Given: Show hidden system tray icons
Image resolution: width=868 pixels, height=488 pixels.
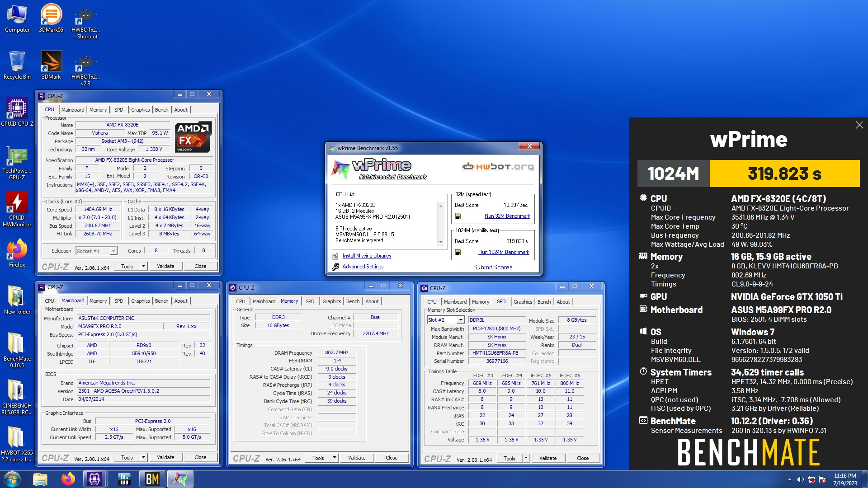Looking at the screenshot, I should [789, 479].
